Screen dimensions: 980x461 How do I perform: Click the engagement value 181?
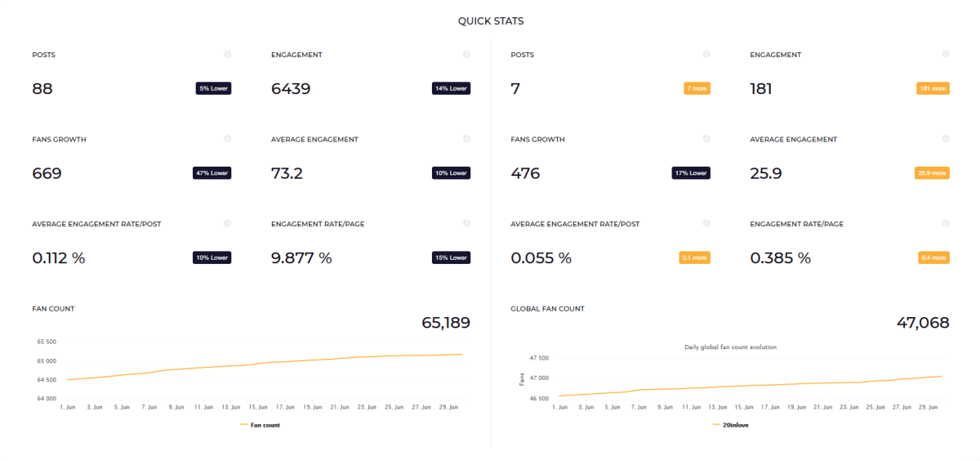[x=761, y=88]
